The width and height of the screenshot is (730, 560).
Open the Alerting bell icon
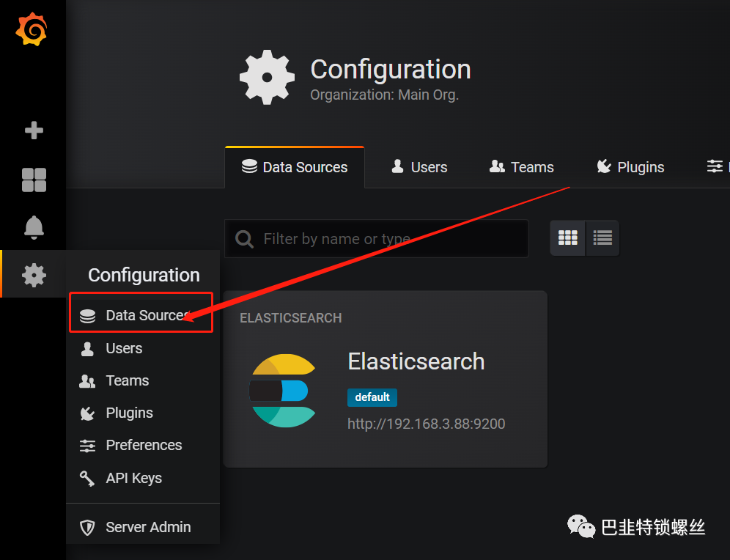(x=34, y=228)
